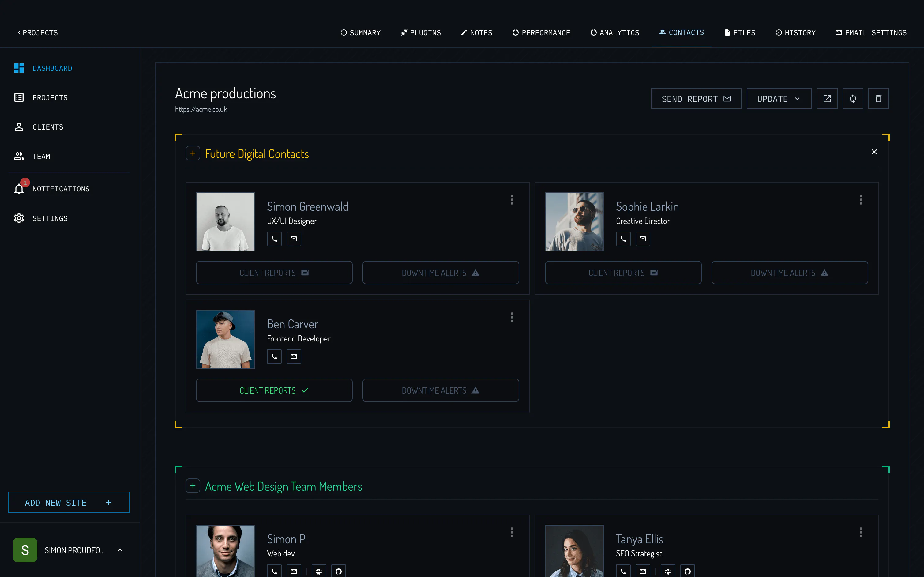
Task: Open Simon P's GitHub icon
Action: point(338,571)
